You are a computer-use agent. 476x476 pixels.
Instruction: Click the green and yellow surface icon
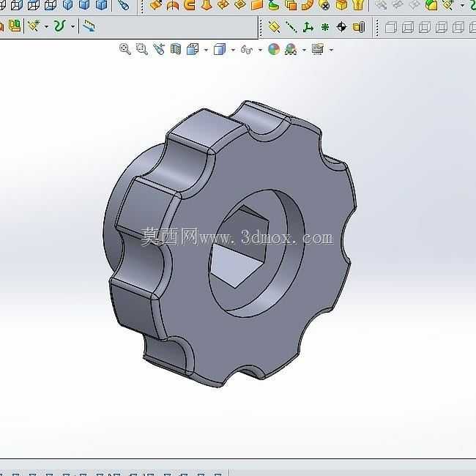[431, 5]
